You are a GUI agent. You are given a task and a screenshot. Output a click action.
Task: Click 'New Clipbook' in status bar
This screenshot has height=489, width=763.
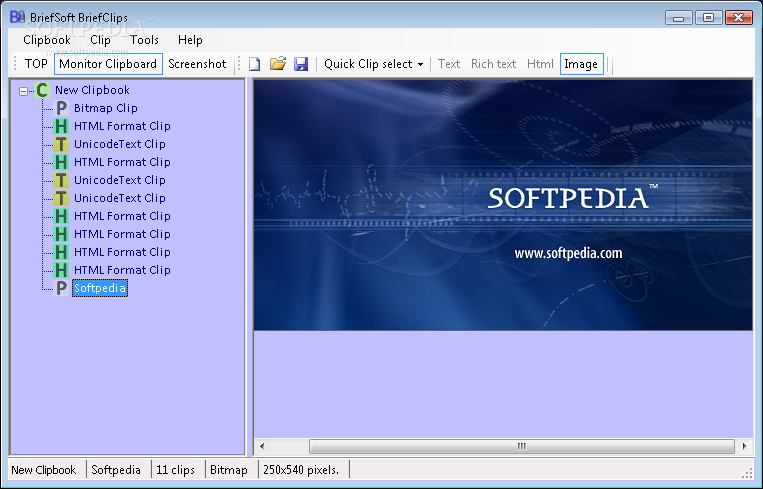(44, 470)
